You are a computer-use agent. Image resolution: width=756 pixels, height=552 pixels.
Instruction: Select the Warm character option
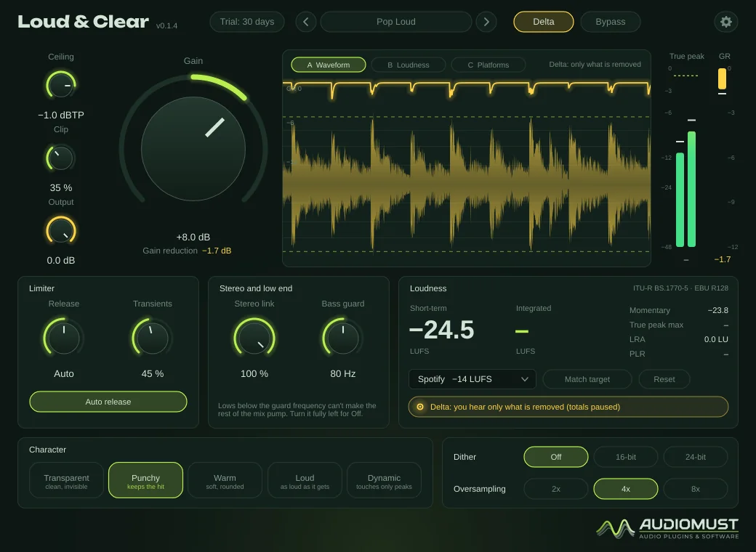coord(225,481)
